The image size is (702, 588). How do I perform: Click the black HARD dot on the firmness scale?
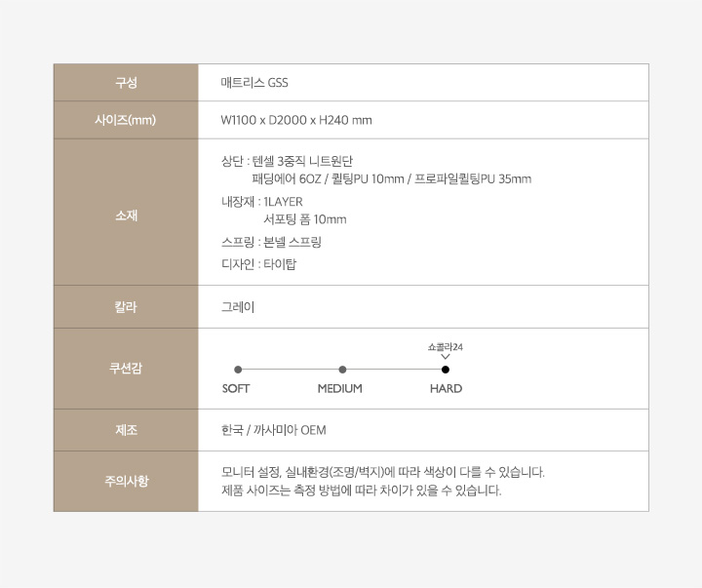coord(445,370)
